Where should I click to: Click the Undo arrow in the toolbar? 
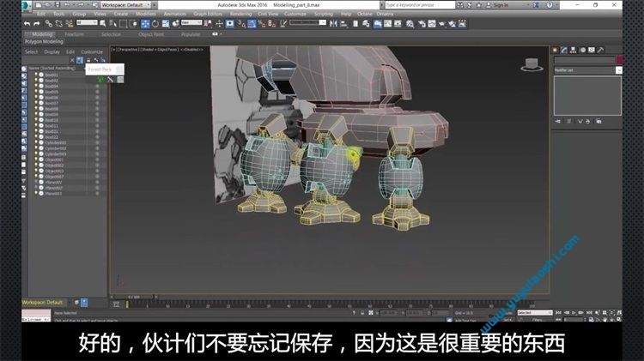[27, 24]
